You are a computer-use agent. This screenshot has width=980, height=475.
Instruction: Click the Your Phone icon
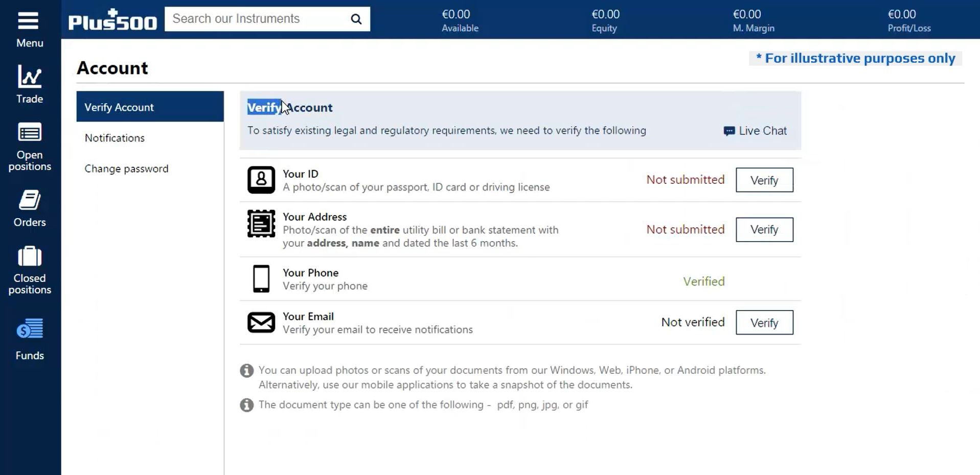click(261, 279)
